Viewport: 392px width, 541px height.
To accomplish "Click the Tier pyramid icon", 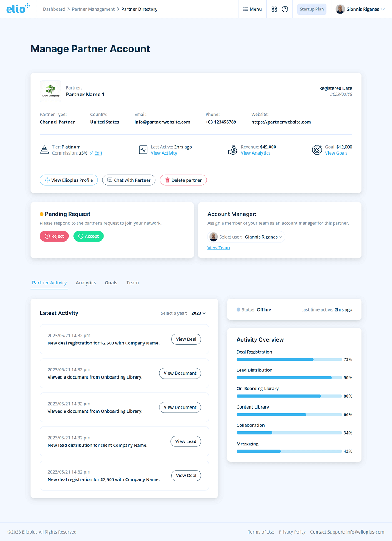I will [44, 150].
